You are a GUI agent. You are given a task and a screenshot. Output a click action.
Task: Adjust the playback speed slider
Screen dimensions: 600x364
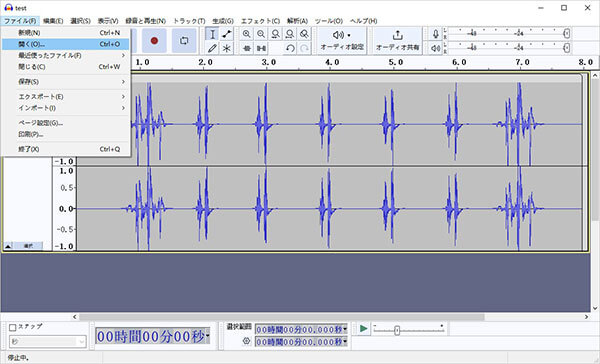(397, 330)
